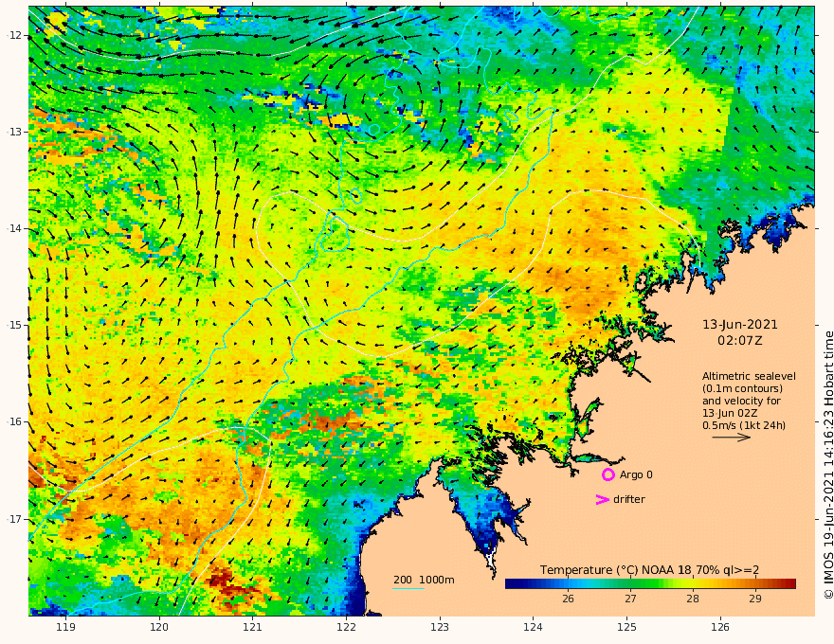
Task: Click the 'drifter' legend label
Action: [629, 499]
